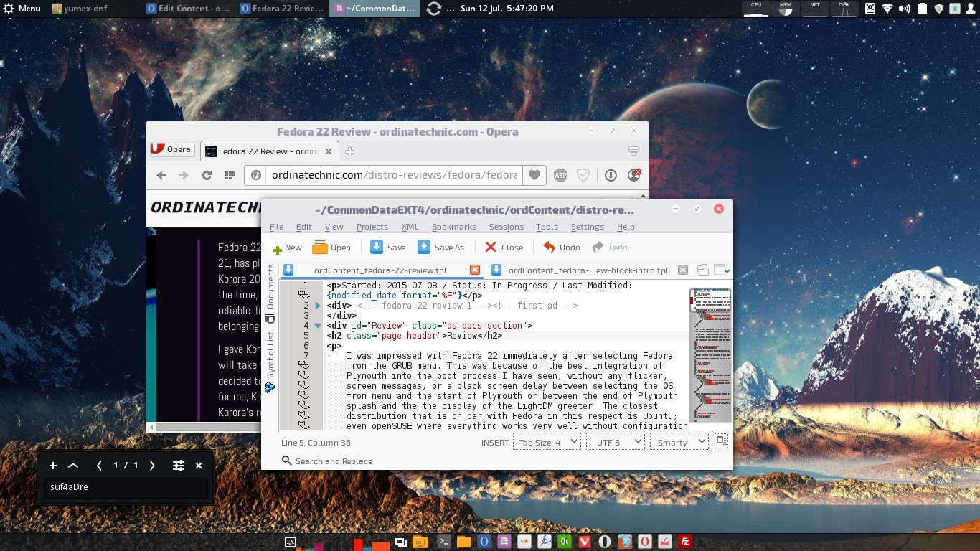Viewport: 980px width, 551px height.
Task: Open Search and Replace panel
Action: (327, 461)
